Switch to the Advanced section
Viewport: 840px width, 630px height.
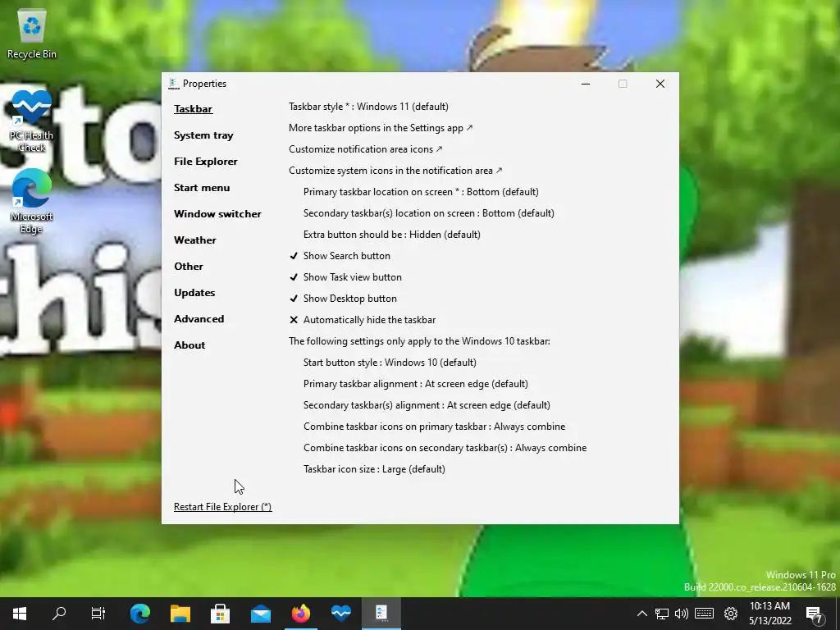point(199,319)
